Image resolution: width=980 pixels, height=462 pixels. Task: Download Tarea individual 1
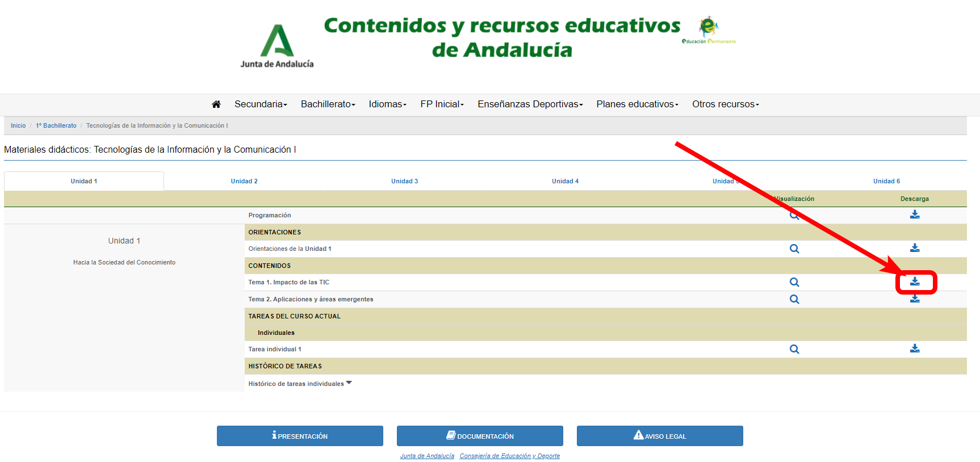click(915, 348)
